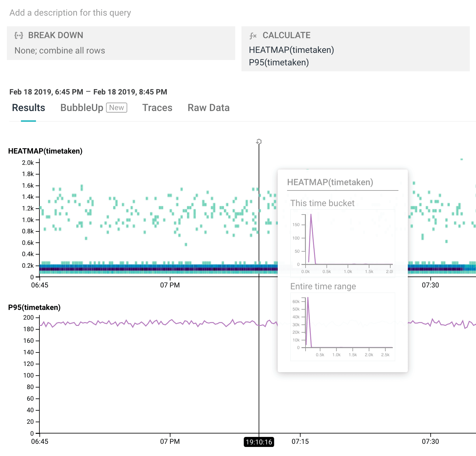The width and height of the screenshot is (476, 456).
Task: Click the 'Entire time range' histogram
Action: point(342,327)
